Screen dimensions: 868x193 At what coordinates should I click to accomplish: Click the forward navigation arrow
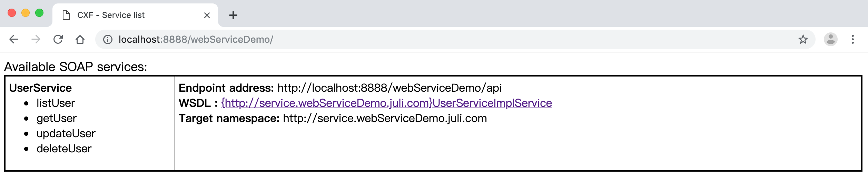[x=36, y=39]
